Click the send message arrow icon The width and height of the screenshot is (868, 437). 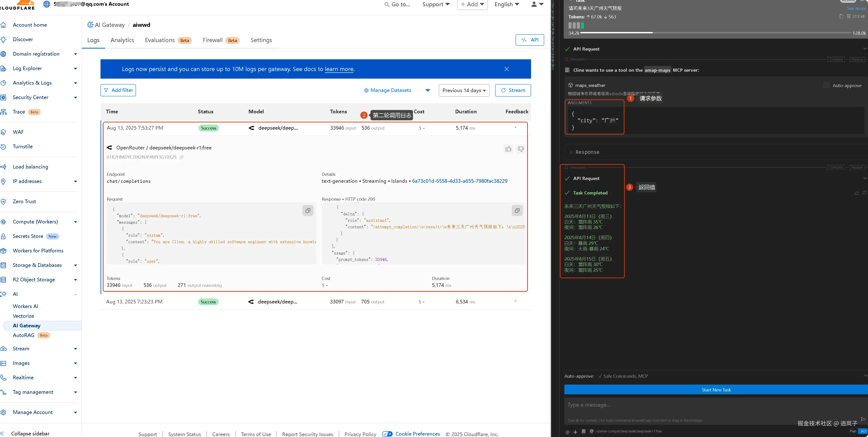click(x=863, y=419)
